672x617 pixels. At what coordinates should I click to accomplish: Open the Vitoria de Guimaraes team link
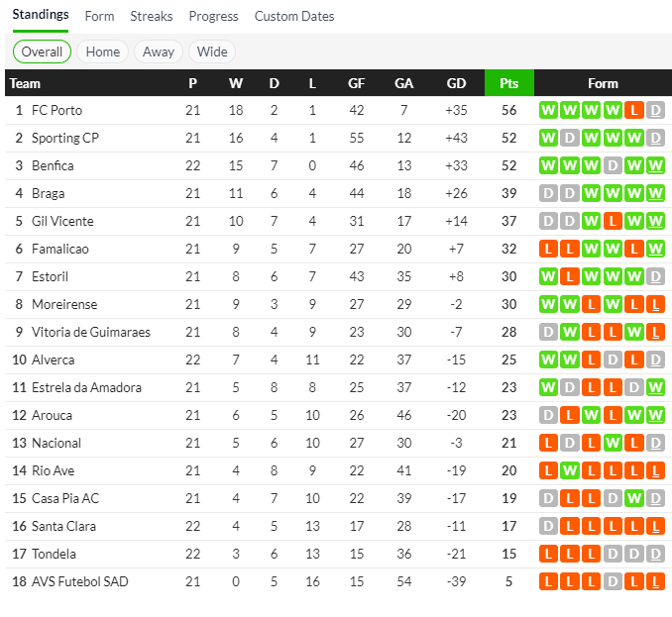[91, 332]
